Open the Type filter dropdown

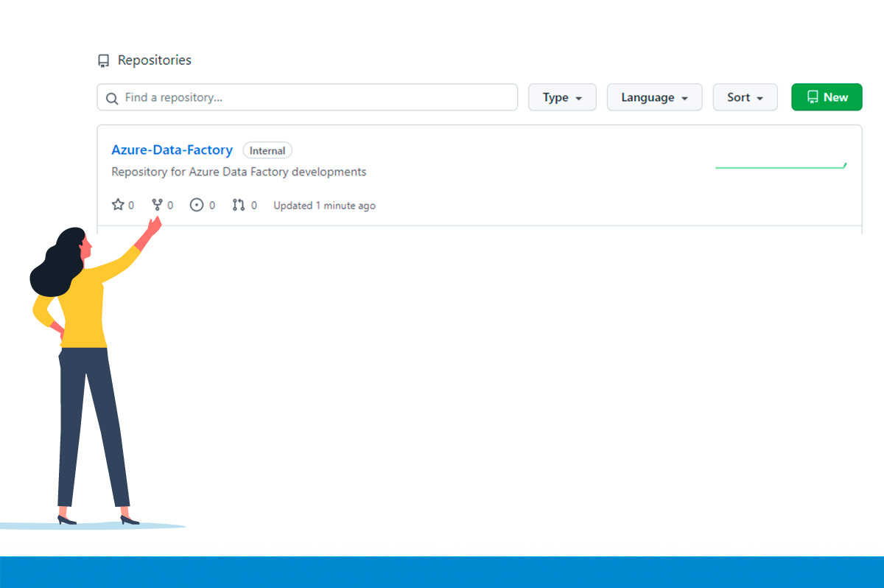click(562, 97)
